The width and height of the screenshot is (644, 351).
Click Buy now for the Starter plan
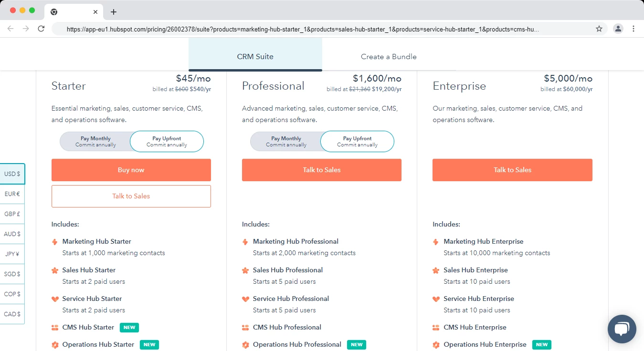[131, 170]
